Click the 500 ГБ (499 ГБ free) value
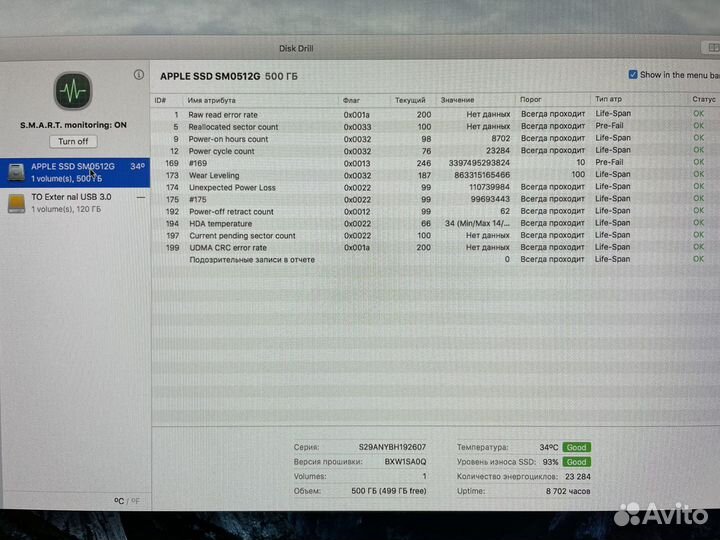Screen dimensions: 720x540 coord(388,491)
